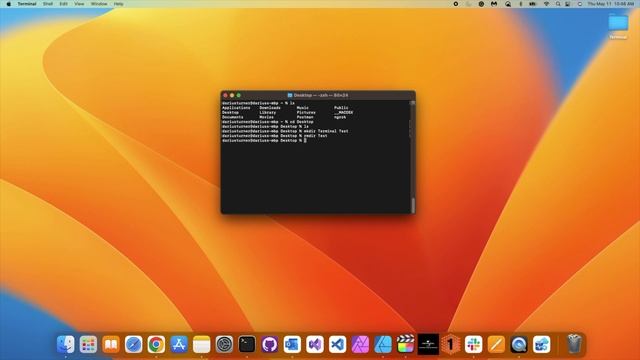Click the 'rmdir Test' command text
The width and height of the screenshot is (640, 360).
coord(316,136)
